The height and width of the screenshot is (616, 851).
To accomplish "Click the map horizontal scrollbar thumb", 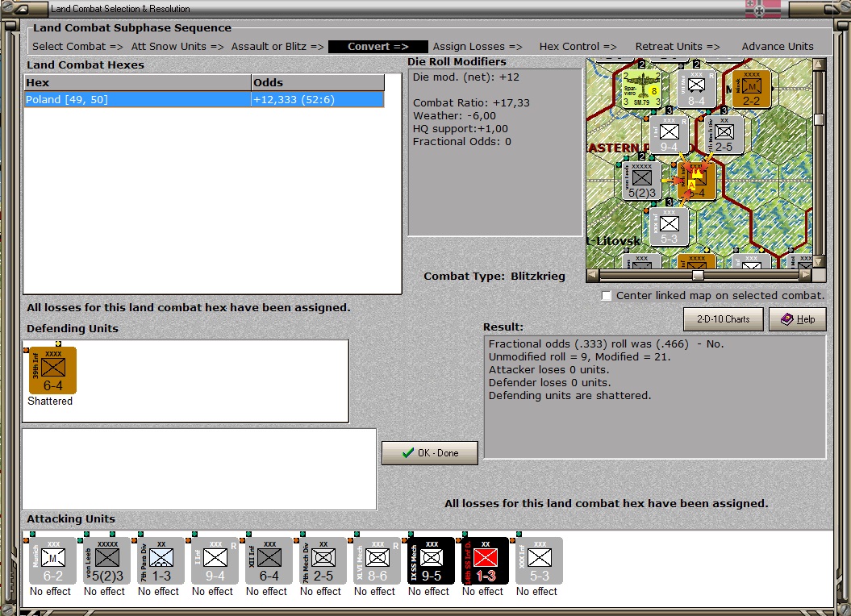I will click(x=698, y=275).
